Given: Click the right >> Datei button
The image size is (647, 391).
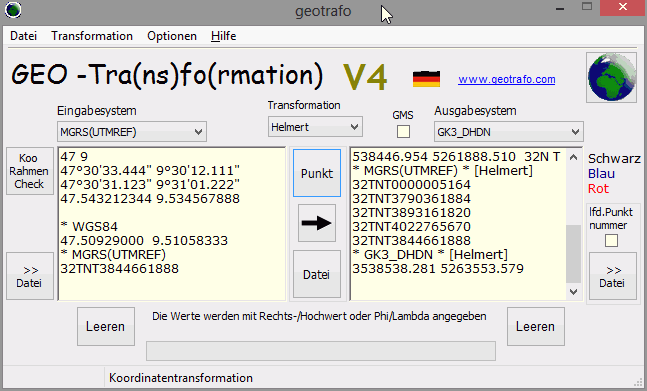Looking at the screenshot, I should pyautogui.click(x=612, y=276).
